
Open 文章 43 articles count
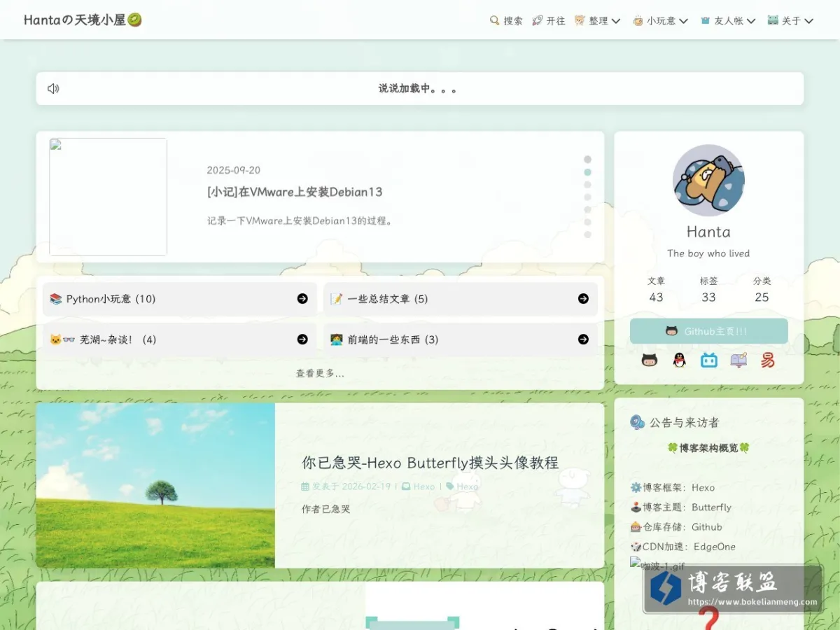(656, 289)
